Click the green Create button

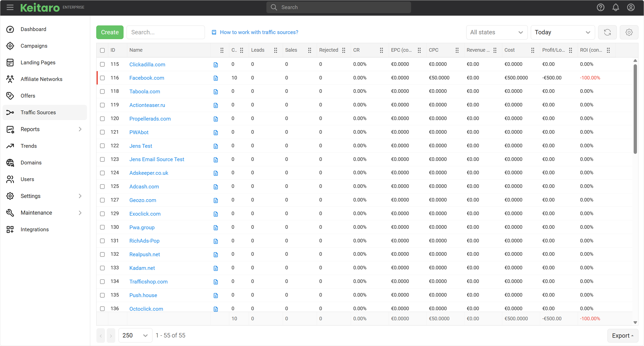click(x=110, y=32)
